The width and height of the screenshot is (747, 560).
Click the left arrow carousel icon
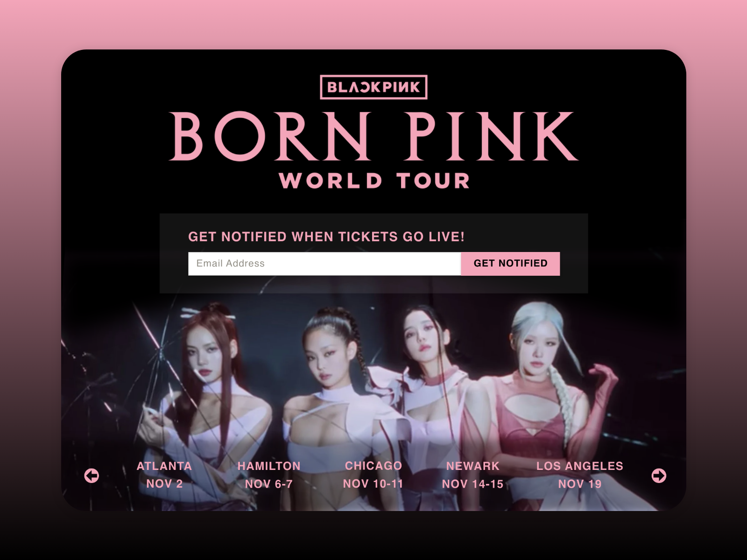(x=92, y=476)
